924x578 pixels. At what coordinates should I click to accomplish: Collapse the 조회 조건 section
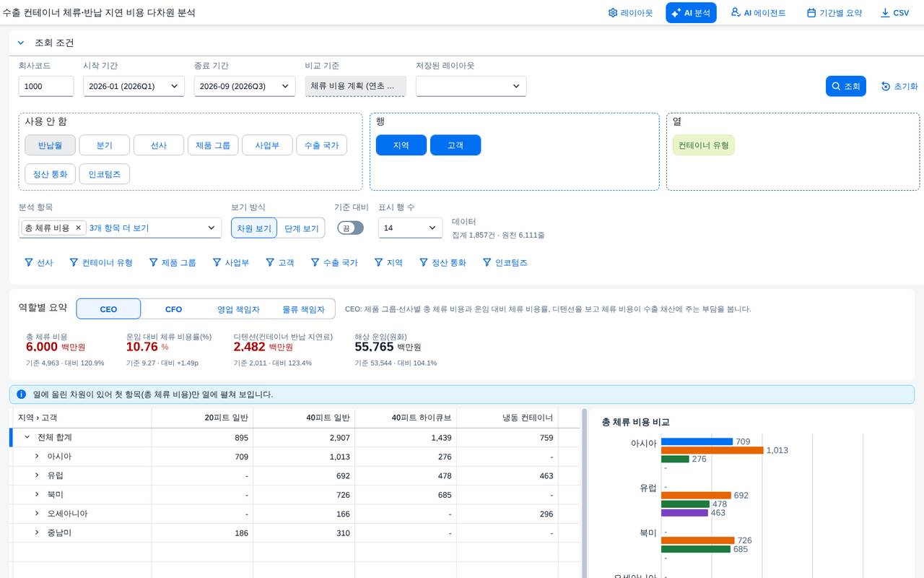point(21,43)
